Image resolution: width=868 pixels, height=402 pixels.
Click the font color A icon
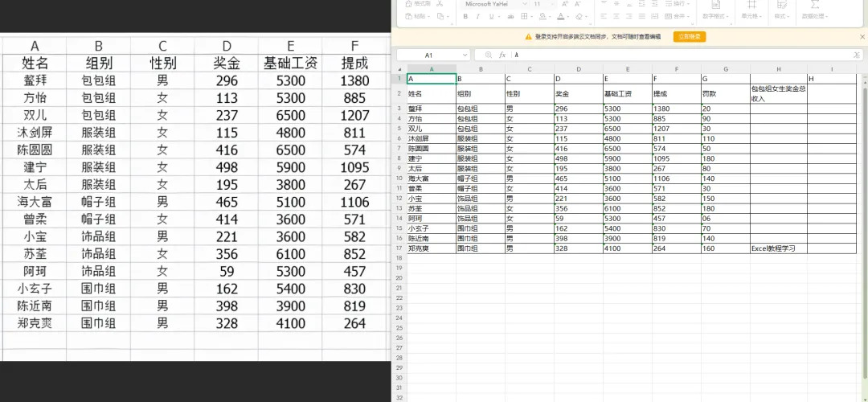coord(561,16)
